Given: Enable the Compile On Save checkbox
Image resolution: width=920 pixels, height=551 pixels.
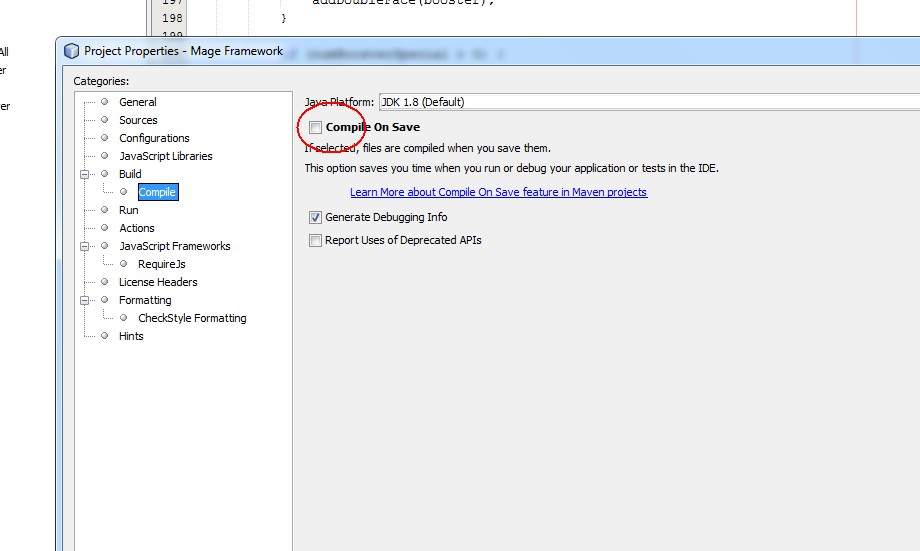Looking at the screenshot, I should [x=316, y=128].
